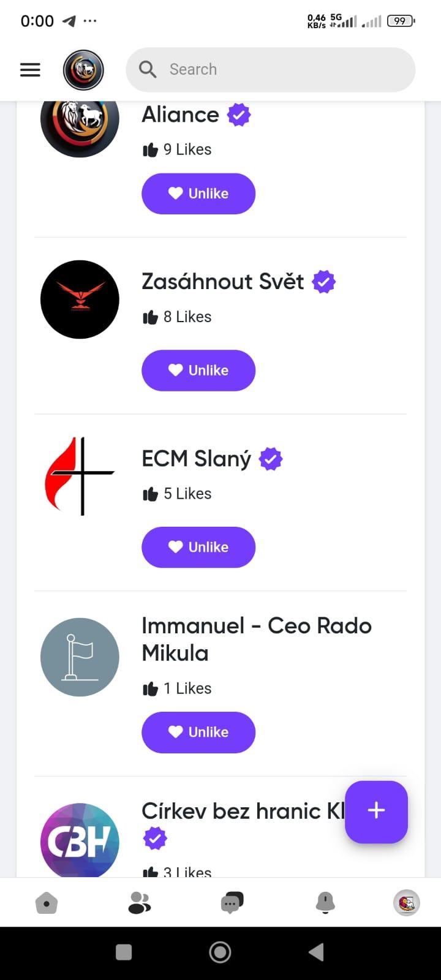441x980 pixels.
Task: Tap the gray flag placeholder avatar
Action: [80, 657]
